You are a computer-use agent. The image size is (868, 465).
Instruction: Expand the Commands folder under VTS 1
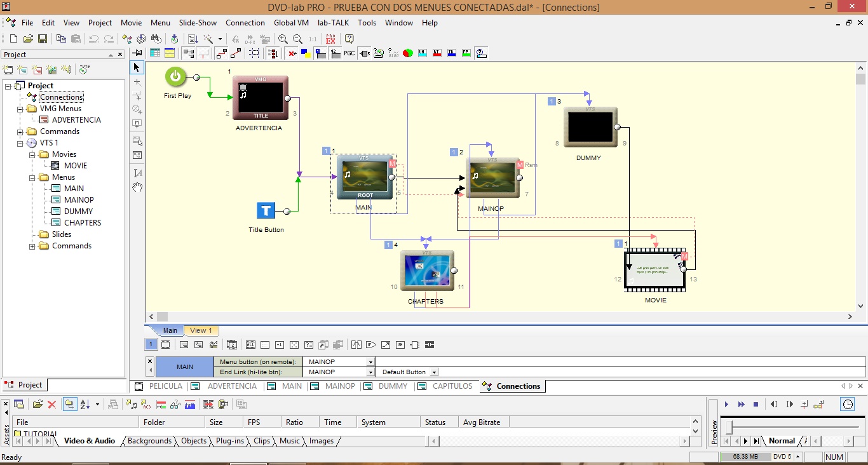tap(32, 246)
